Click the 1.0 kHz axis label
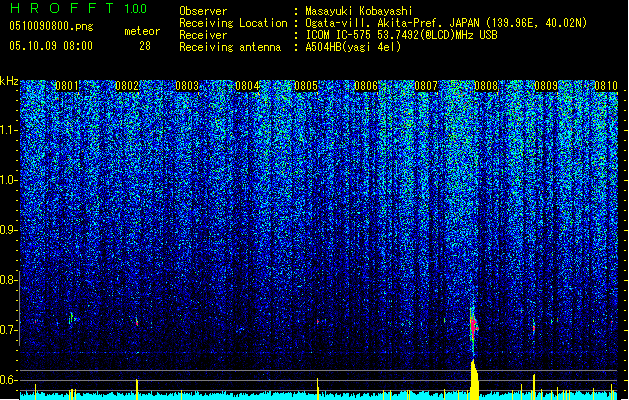The height and width of the screenshot is (400, 629). click(9, 180)
